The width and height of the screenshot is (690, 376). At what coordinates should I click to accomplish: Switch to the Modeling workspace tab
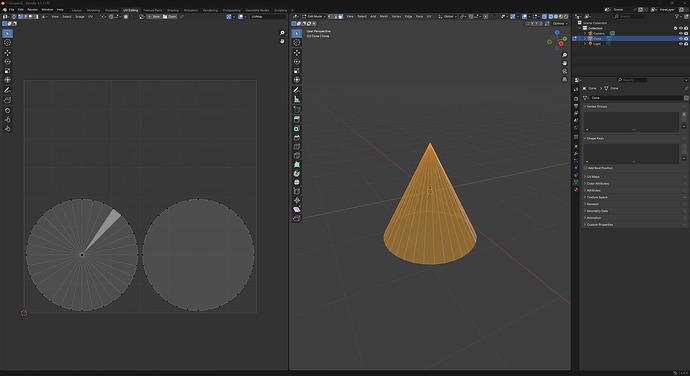93,10
